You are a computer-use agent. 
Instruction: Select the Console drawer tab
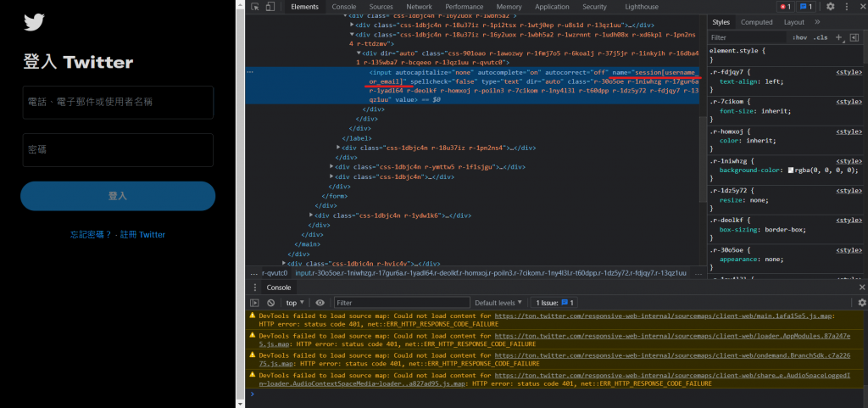[x=278, y=288]
